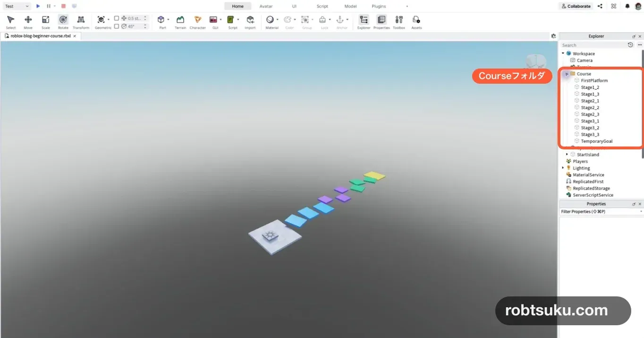Viewport: 644px width, 338px height.
Task: Open the Material dropdown arrow
Action: tap(277, 20)
